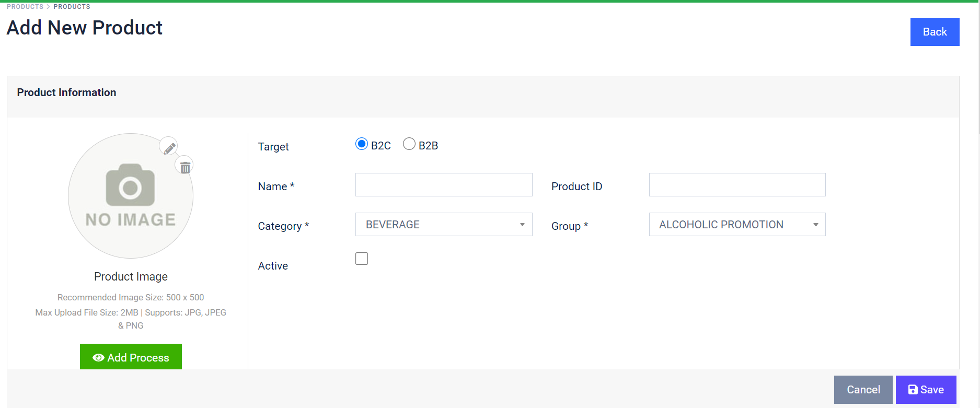Save the new product
The width and height of the screenshot is (980, 408).
(x=926, y=389)
